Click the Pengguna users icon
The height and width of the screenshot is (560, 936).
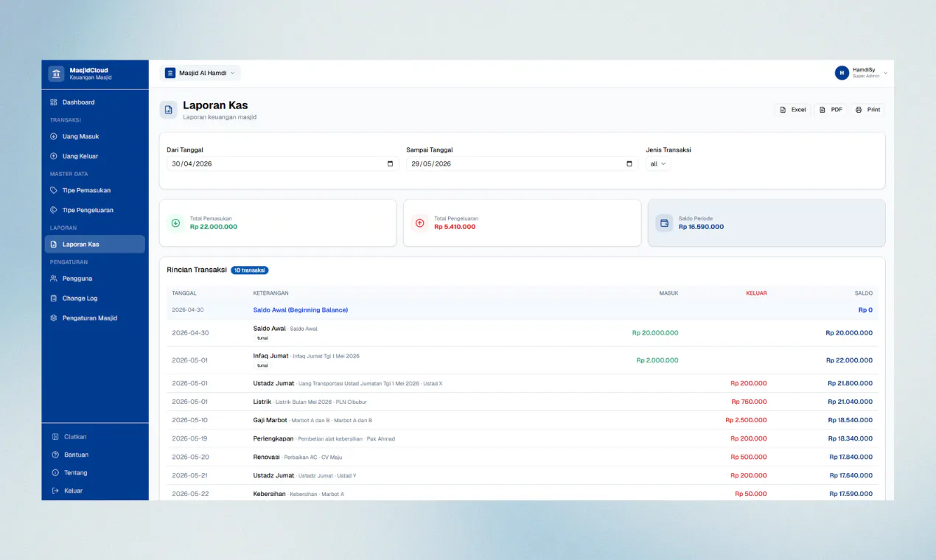54,279
